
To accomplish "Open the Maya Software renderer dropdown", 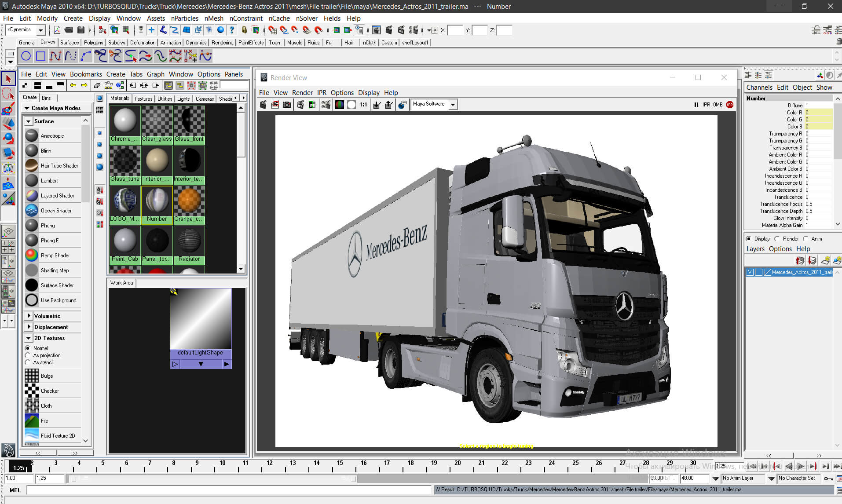I will 453,104.
